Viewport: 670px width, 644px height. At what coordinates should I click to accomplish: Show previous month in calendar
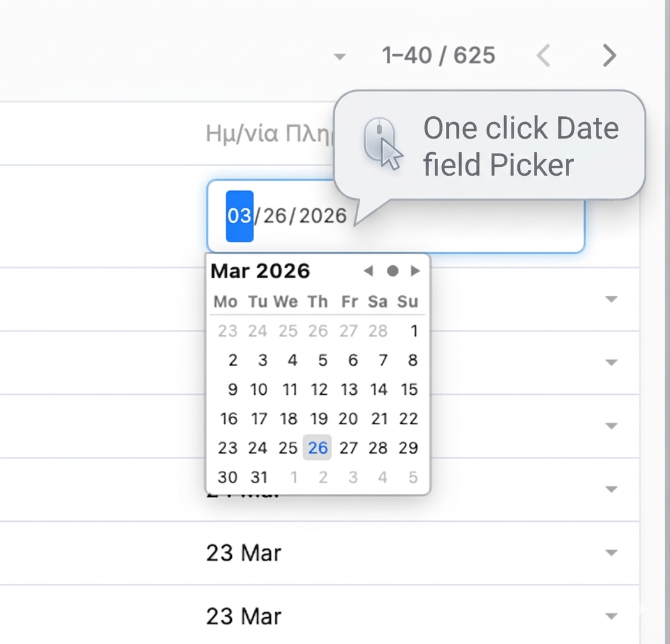(369, 271)
